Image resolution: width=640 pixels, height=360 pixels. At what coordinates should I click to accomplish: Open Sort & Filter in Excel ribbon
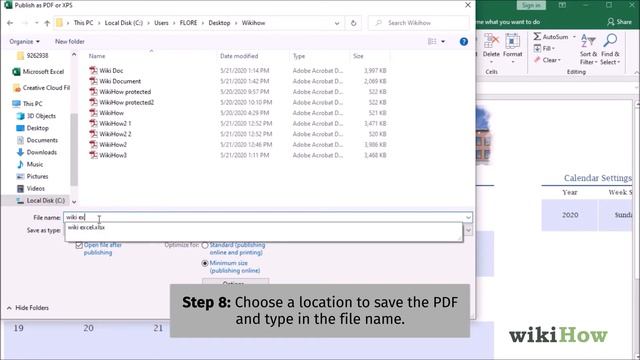[589, 49]
